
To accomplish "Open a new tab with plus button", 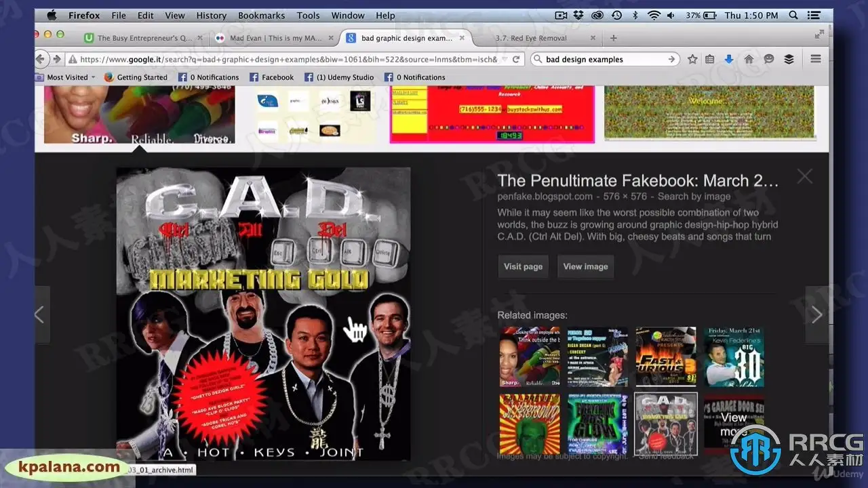I will tap(613, 38).
